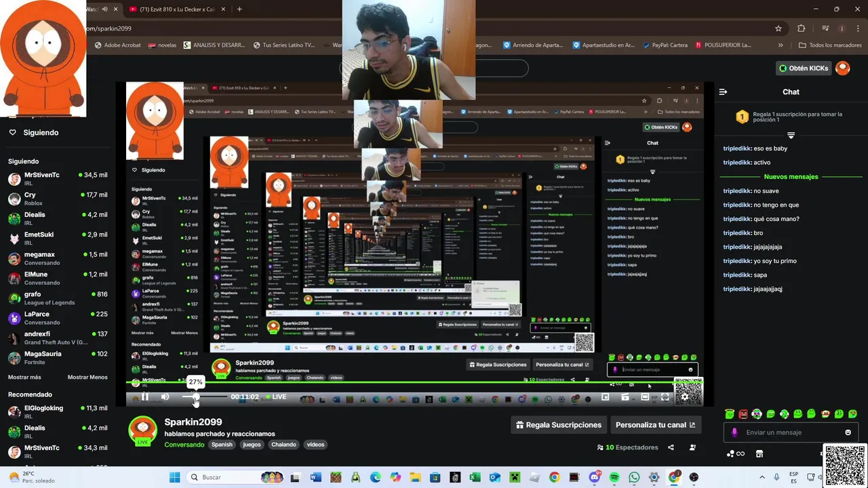The height and width of the screenshot is (488, 868).
Task: Click Regala Suscripciones button
Action: (x=559, y=425)
